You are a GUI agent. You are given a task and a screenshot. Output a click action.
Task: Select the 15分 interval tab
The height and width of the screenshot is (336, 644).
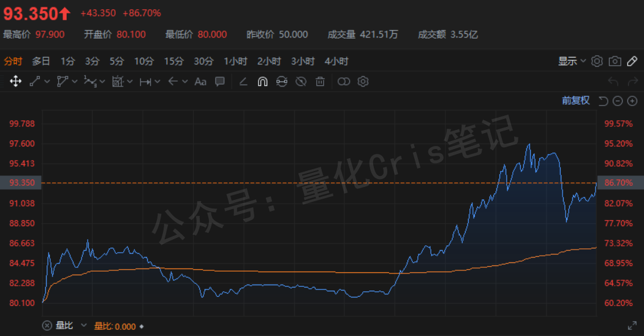point(174,61)
